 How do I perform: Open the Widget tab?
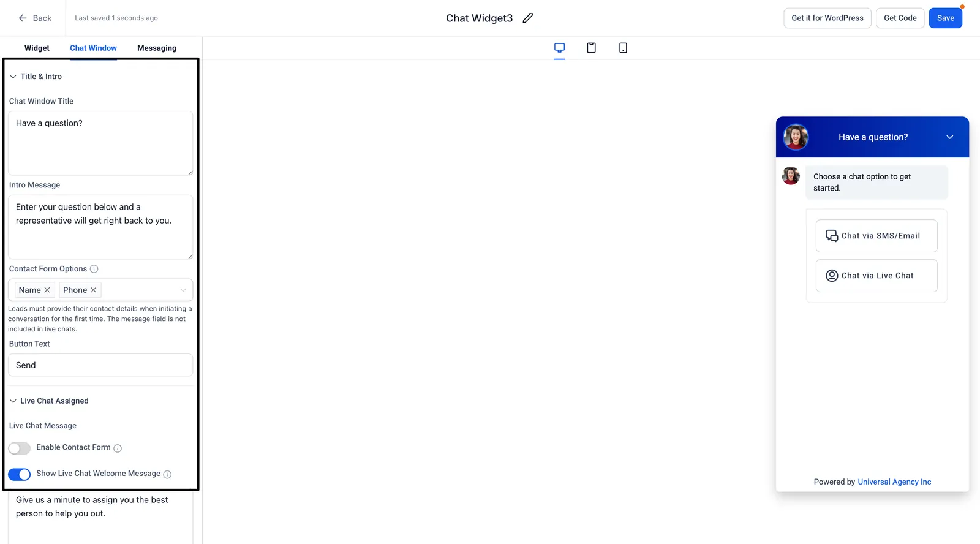point(37,48)
